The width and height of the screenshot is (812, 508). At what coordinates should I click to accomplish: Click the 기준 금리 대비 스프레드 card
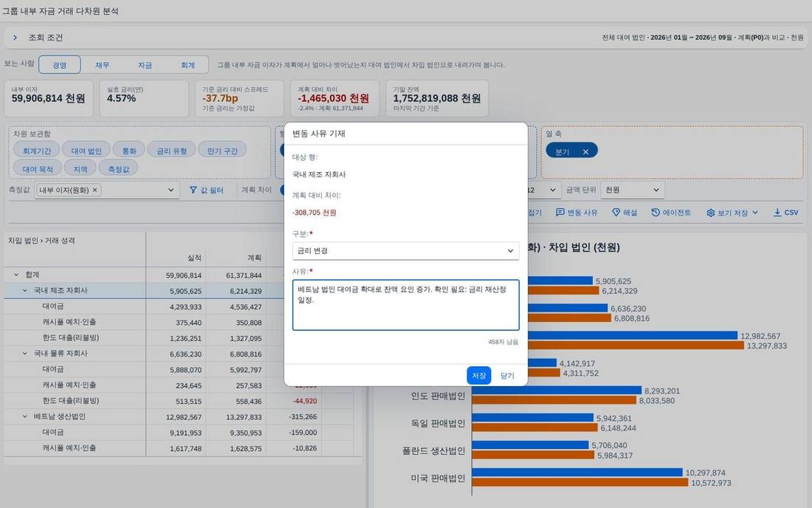coord(239,98)
